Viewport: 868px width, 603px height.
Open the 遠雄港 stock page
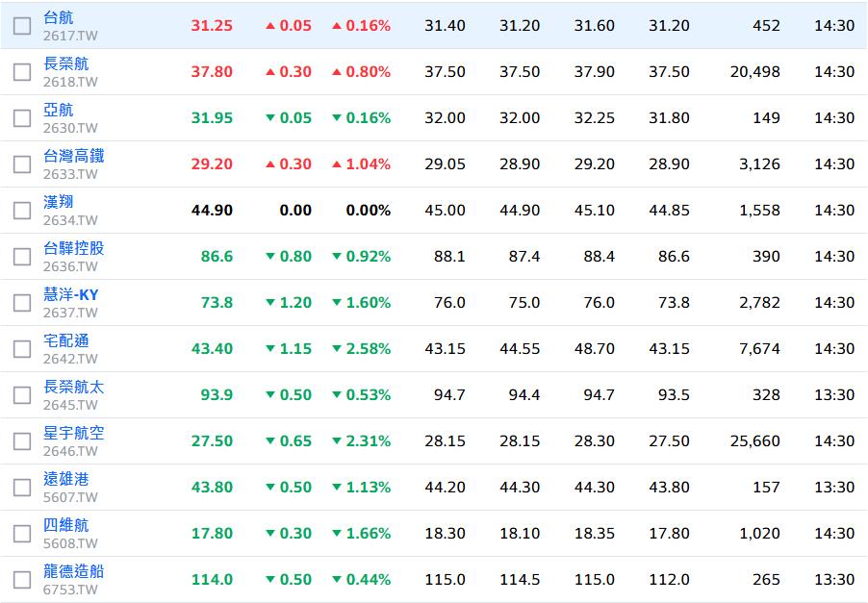[65, 479]
